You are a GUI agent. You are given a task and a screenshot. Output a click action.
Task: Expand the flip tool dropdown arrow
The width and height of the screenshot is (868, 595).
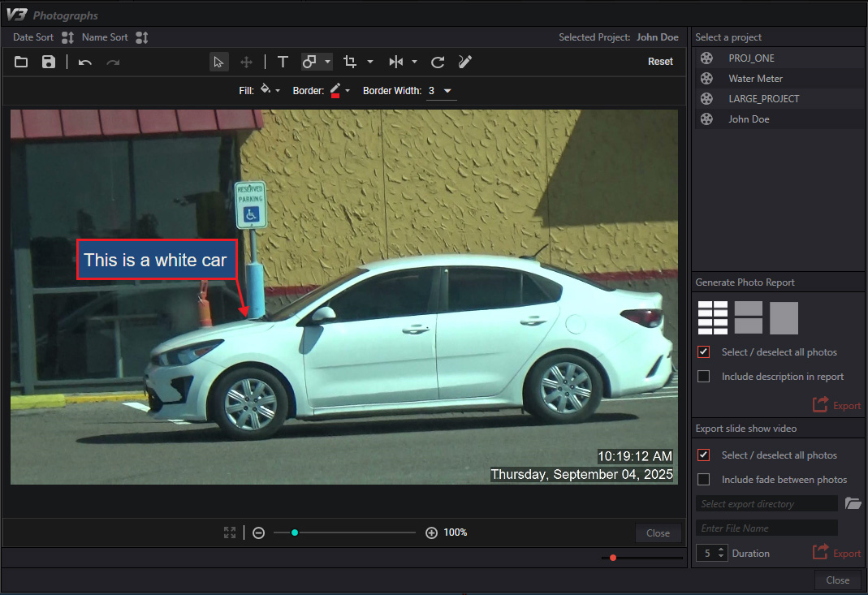414,62
